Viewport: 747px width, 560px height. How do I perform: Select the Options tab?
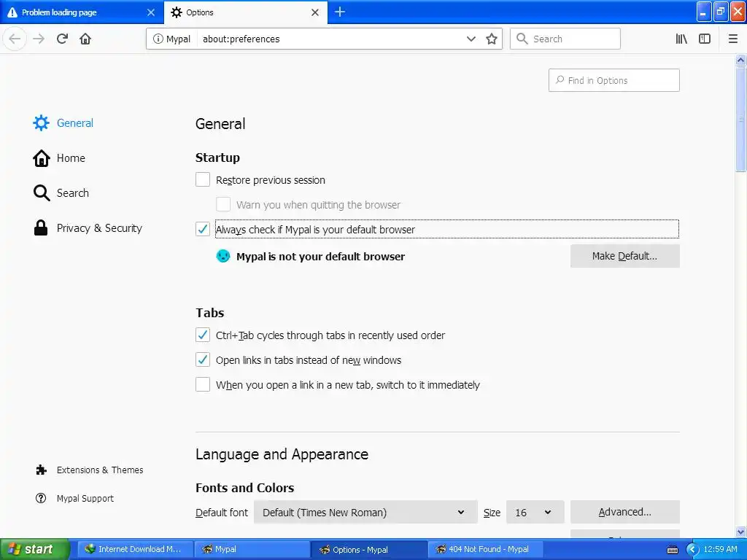coord(245,12)
